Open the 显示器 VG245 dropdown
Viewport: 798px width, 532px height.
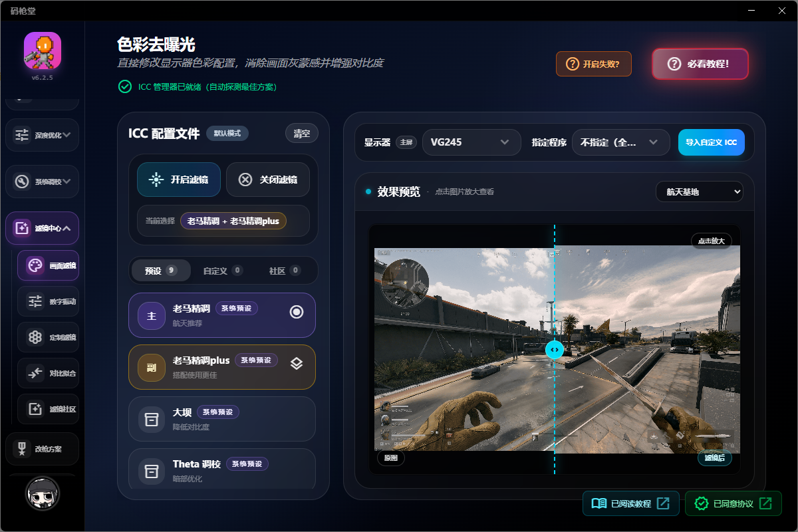pos(472,142)
